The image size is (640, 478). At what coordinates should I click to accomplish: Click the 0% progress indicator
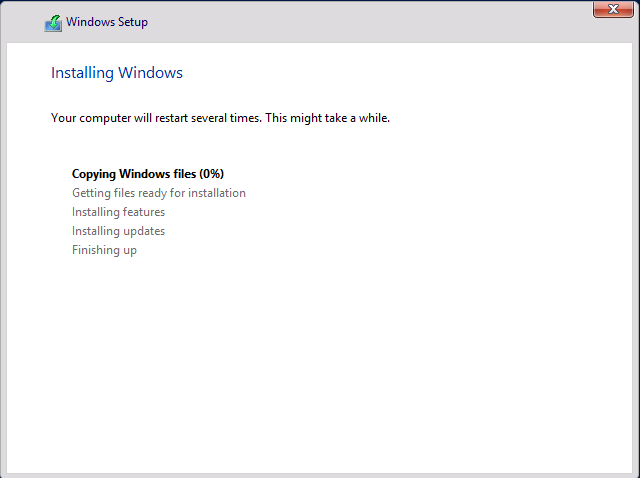pyautogui.click(x=210, y=174)
